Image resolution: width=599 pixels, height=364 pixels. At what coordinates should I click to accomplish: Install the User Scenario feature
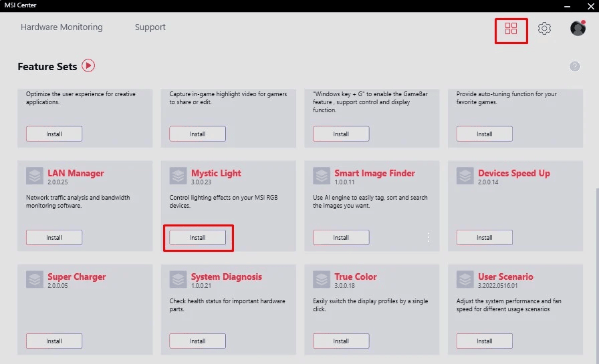[x=485, y=341]
